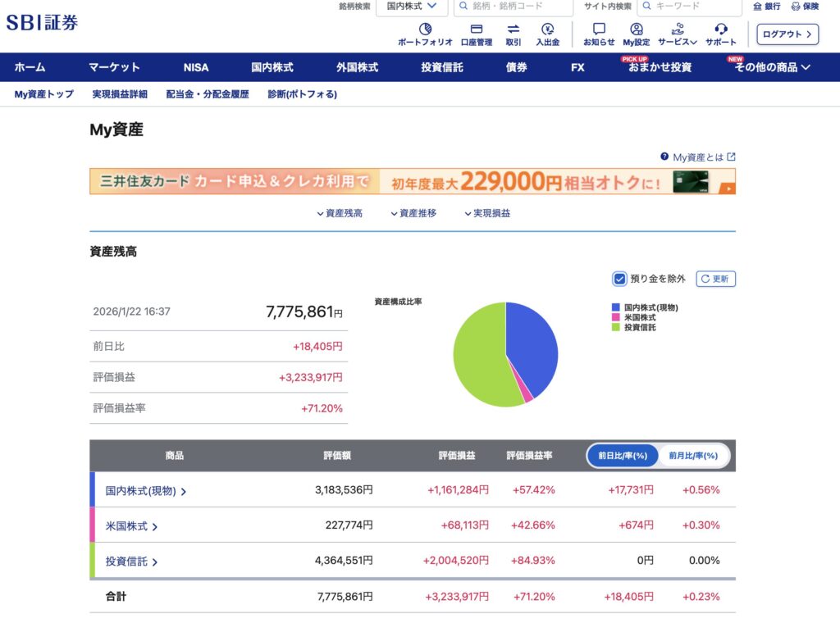Click the 口座管理 account management icon

(476, 34)
